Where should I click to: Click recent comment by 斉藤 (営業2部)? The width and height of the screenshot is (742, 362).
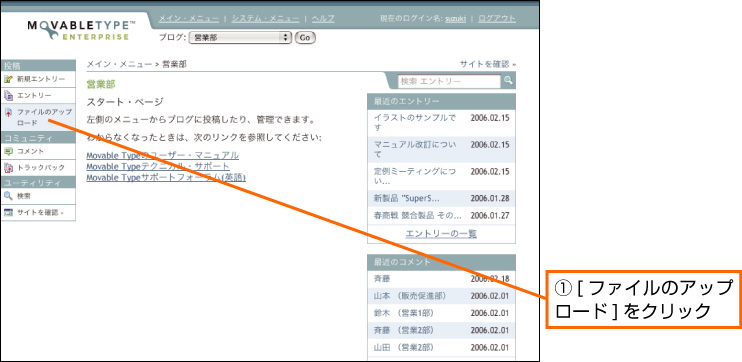click(x=404, y=330)
